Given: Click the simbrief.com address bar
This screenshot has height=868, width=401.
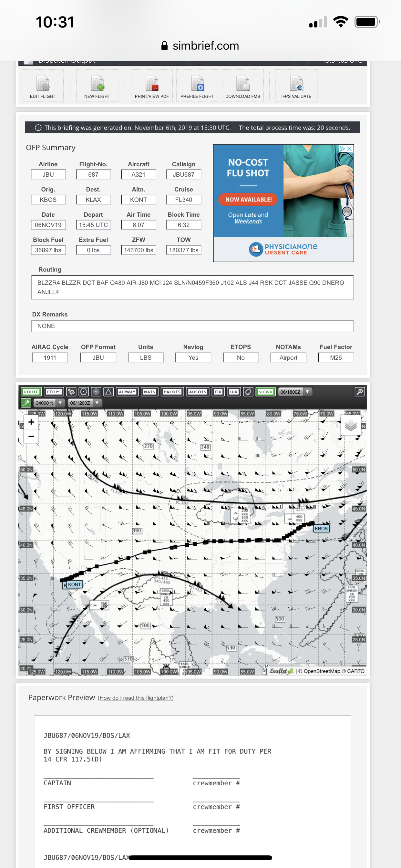Looking at the screenshot, I should [x=200, y=46].
